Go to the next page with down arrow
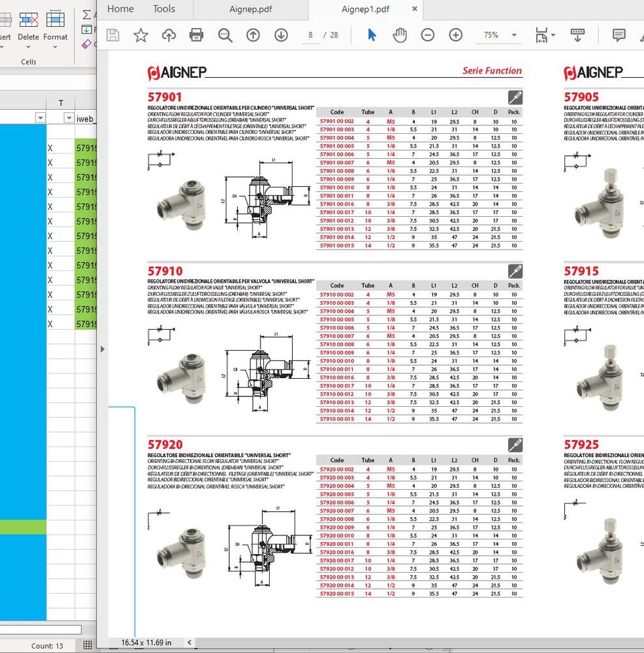The width and height of the screenshot is (644, 653). (281, 35)
